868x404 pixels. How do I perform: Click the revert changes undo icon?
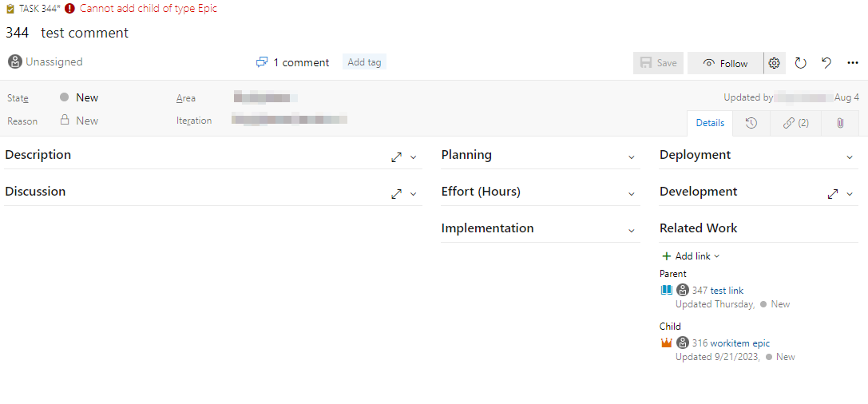coord(826,63)
